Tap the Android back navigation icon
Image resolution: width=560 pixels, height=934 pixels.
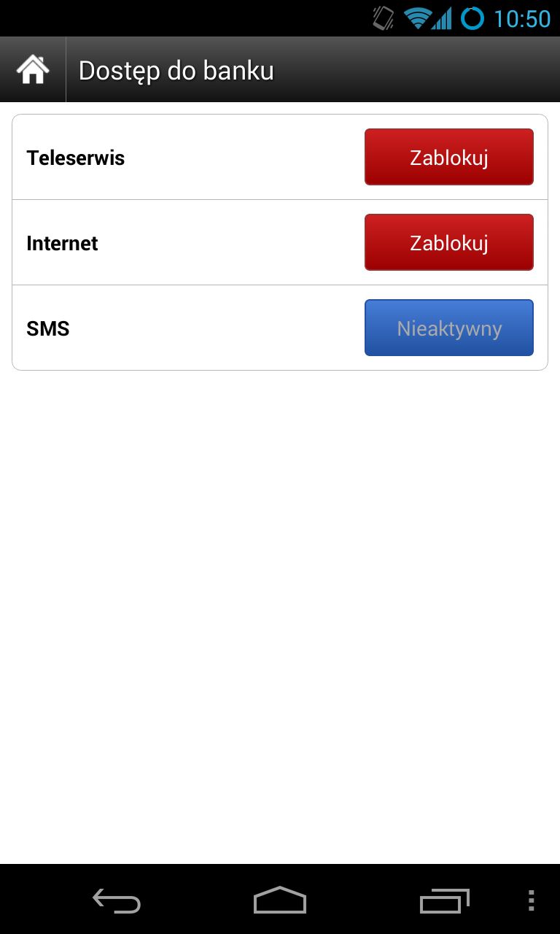pyautogui.click(x=117, y=901)
